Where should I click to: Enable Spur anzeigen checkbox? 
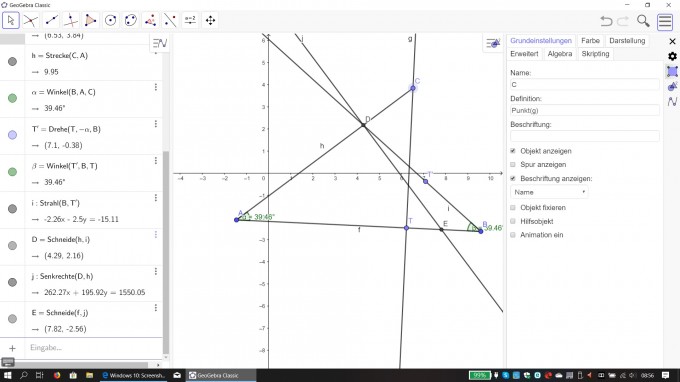pyautogui.click(x=513, y=164)
